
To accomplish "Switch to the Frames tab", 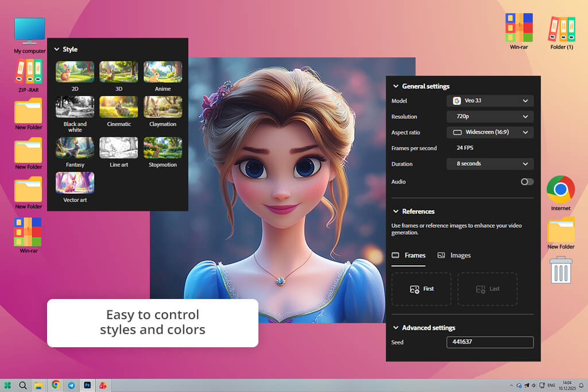I will coord(409,255).
